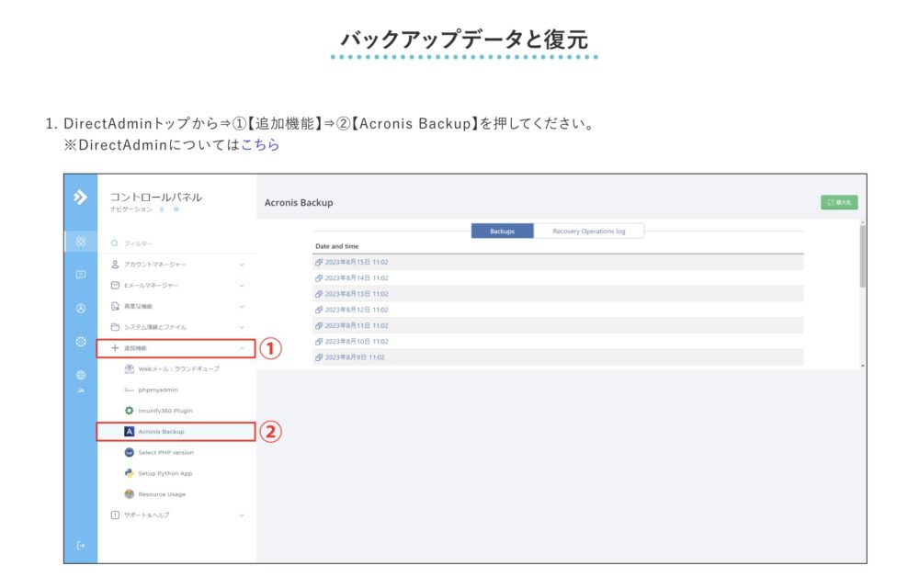Click the backup icon beside 2023年8月9日 11:02
This screenshot has width=919, height=588.
[x=319, y=357]
